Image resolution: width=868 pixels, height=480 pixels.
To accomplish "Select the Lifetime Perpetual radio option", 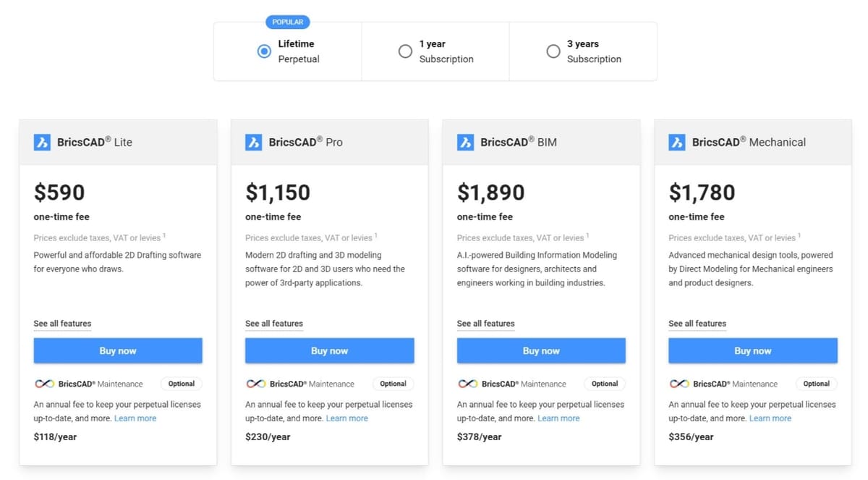I will [264, 51].
